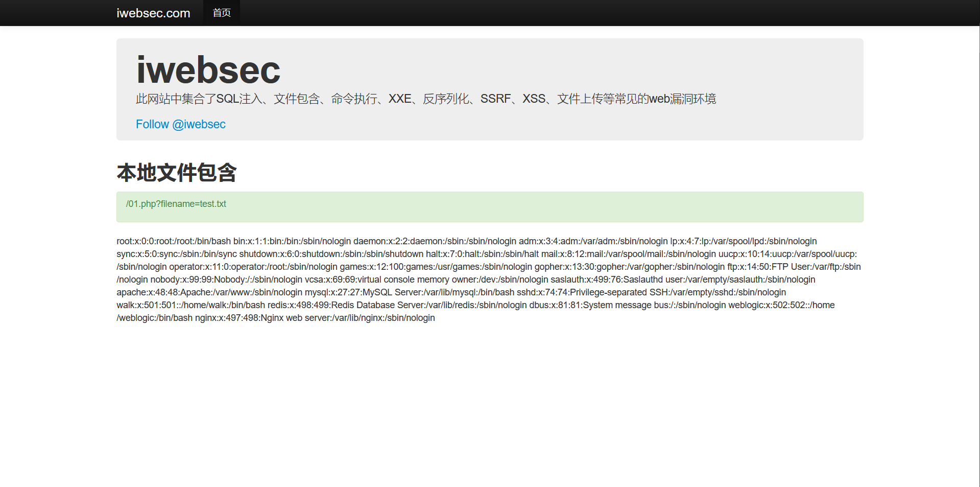980x487 pixels.
Task: Click the nobody:x:99:99:Nobody entry
Action: point(226,280)
